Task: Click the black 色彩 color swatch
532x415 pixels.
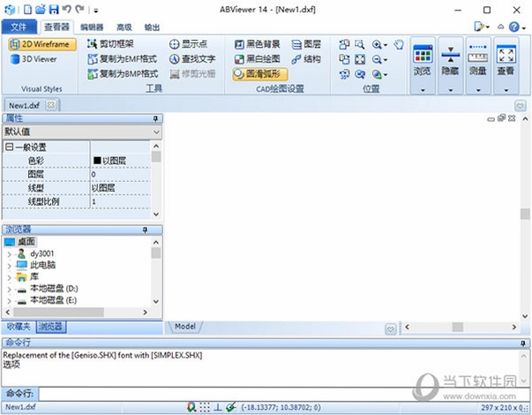Action: coord(97,161)
